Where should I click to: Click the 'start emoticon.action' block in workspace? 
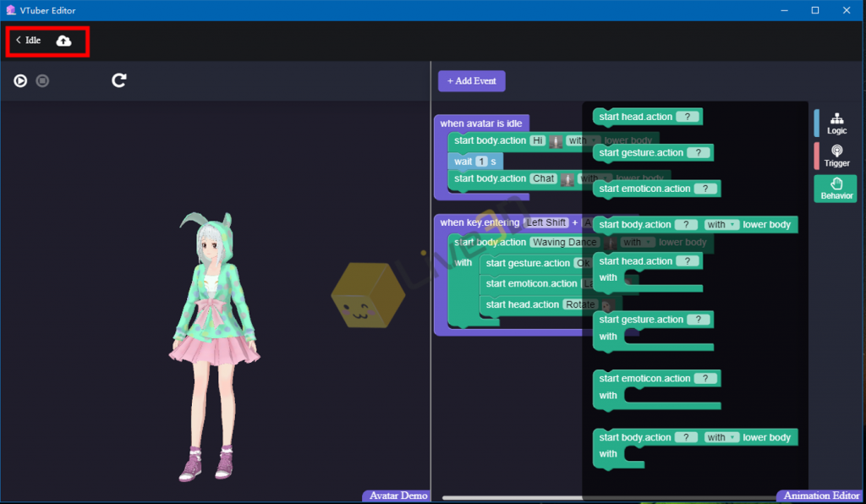click(x=531, y=284)
